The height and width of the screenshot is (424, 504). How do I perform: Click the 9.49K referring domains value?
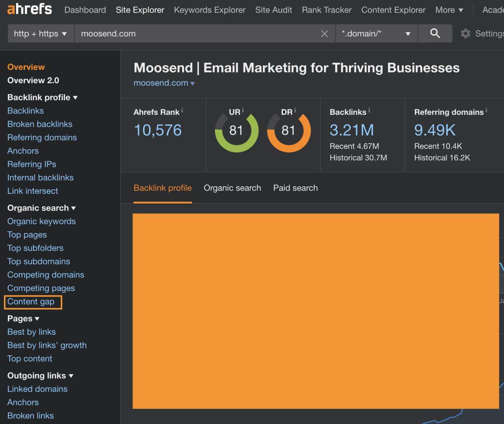[x=435, y=130]
